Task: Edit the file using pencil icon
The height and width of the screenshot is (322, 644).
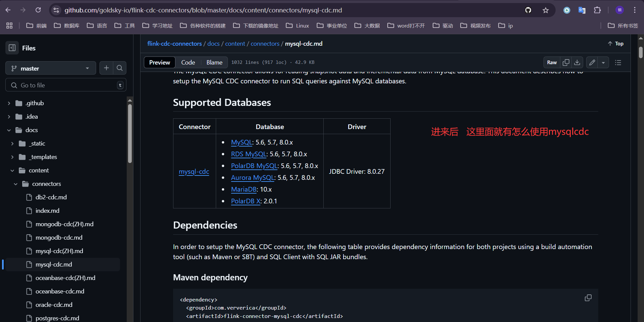Action: click(592, 62)
